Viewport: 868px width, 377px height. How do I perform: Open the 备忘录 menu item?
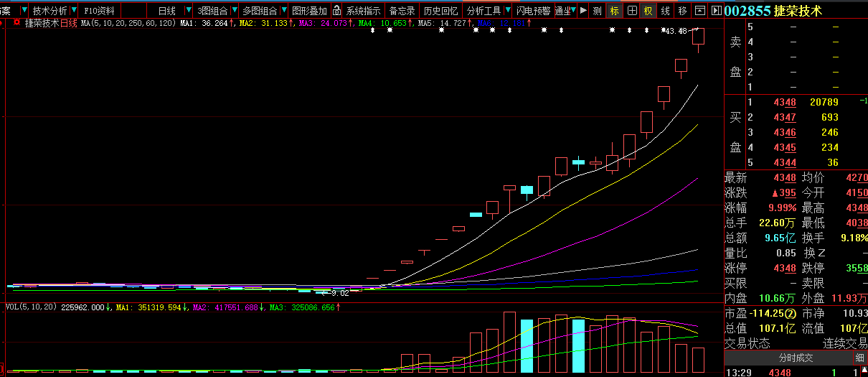pyautogui.click(x=402, y=11)
